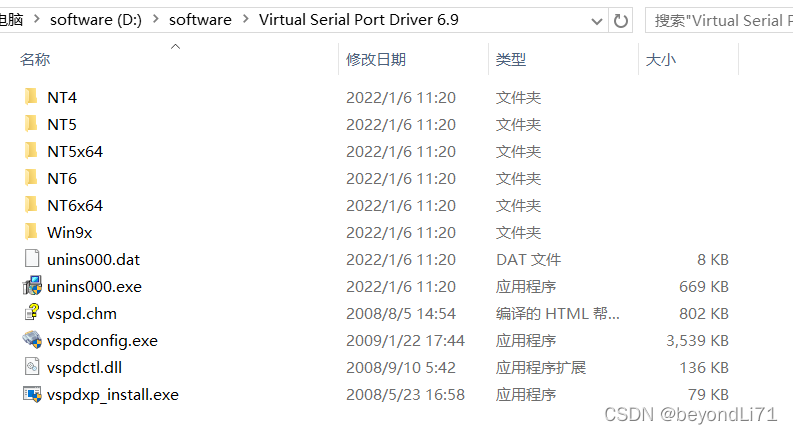Click the NT5 folder icon

click(x=31, y=123)
